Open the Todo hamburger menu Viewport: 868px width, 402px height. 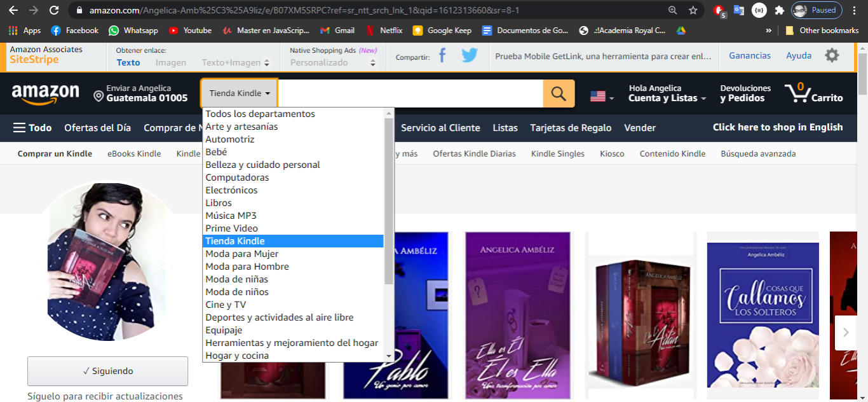pyautogui.click(x=32, y=128)
